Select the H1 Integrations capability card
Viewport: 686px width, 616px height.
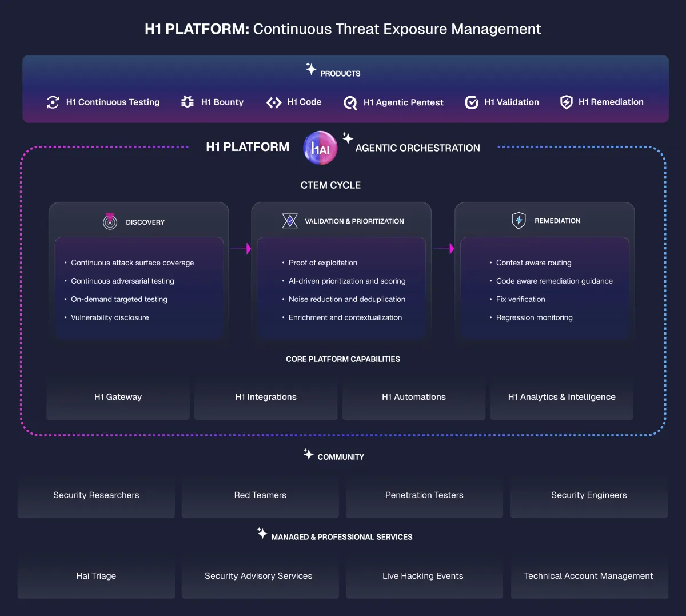[x=266, y=397]
